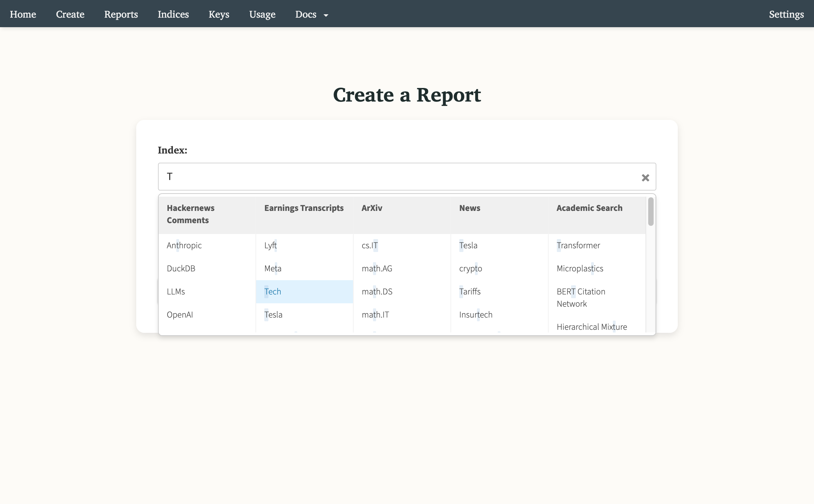Open the Docs dropdown chevron

pos(326,15)
